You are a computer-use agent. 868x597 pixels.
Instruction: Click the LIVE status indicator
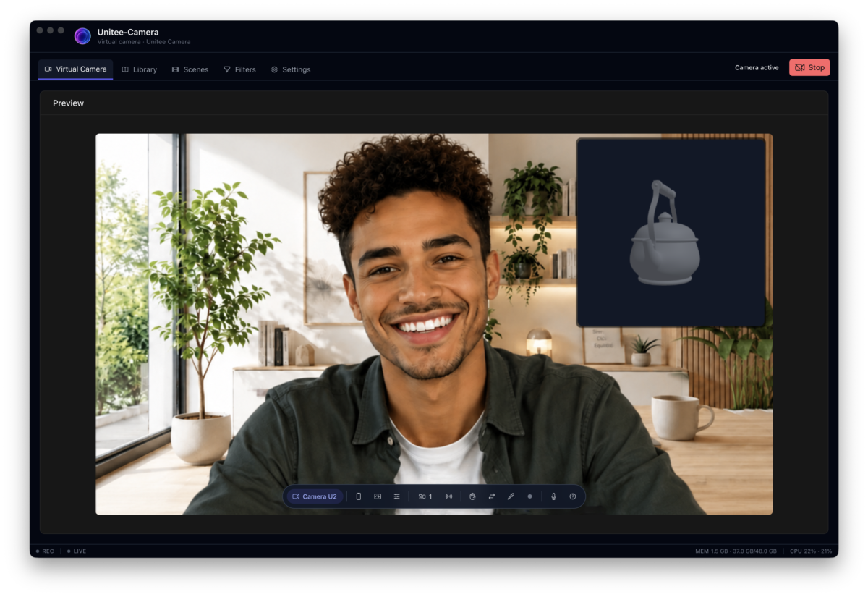77,551
